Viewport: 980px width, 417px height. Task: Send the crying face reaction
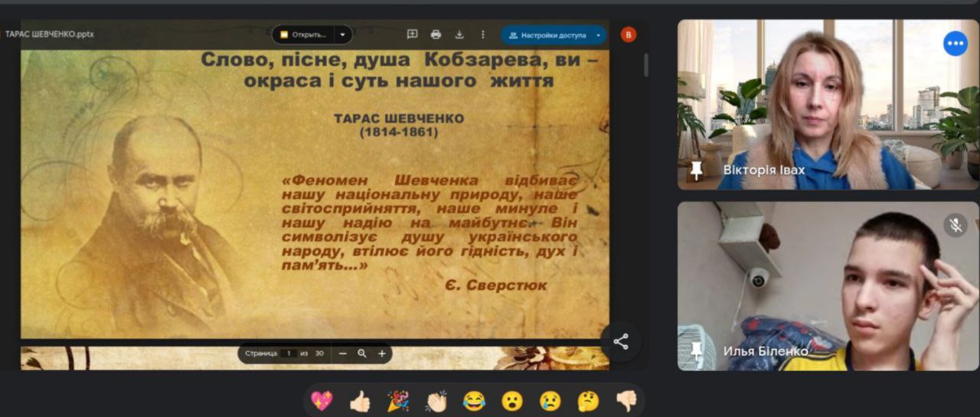pyautogui.click(x=550, y=401)
